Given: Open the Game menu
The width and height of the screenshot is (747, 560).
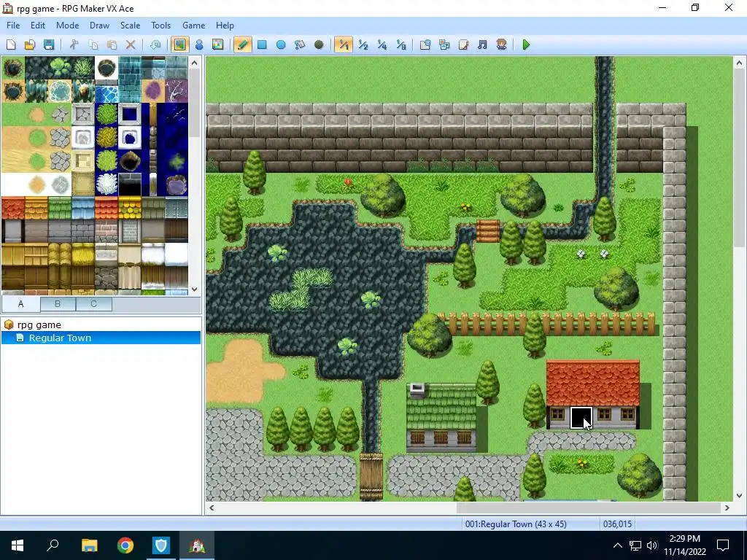Looking at the screenshot, I should click(x=194, y=26).
